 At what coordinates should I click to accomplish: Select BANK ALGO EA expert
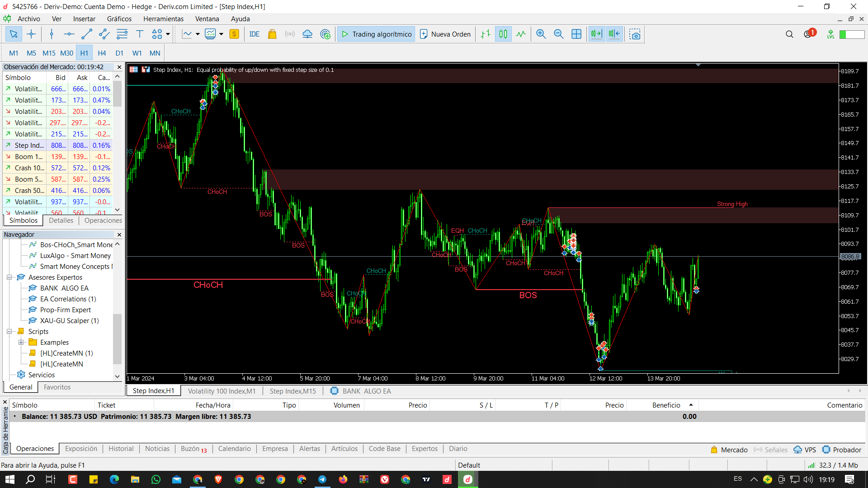64,288
